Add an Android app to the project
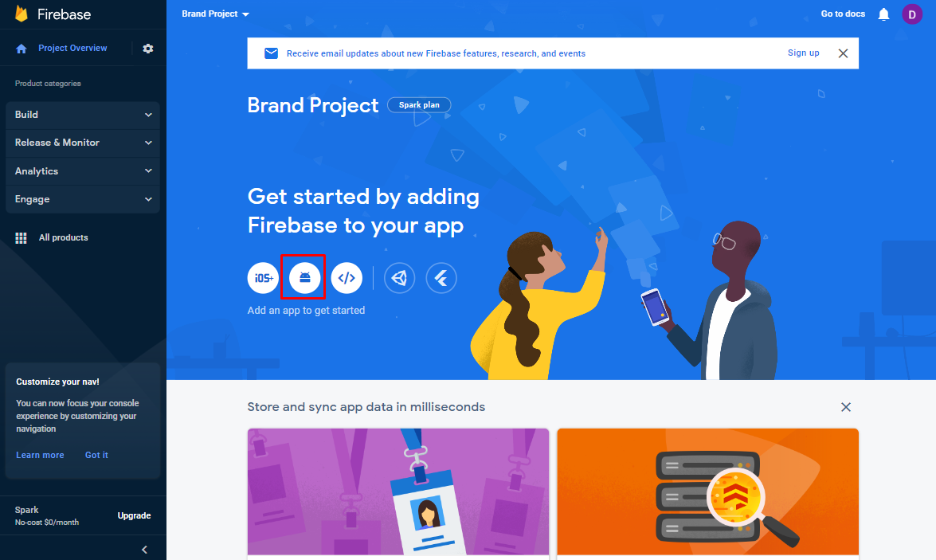 coord(304,278)
